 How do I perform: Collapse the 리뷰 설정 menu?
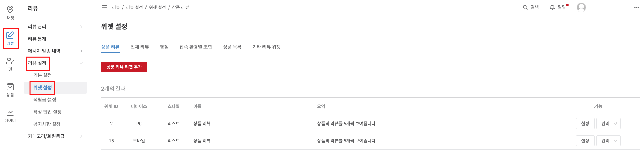click(81, 63)
